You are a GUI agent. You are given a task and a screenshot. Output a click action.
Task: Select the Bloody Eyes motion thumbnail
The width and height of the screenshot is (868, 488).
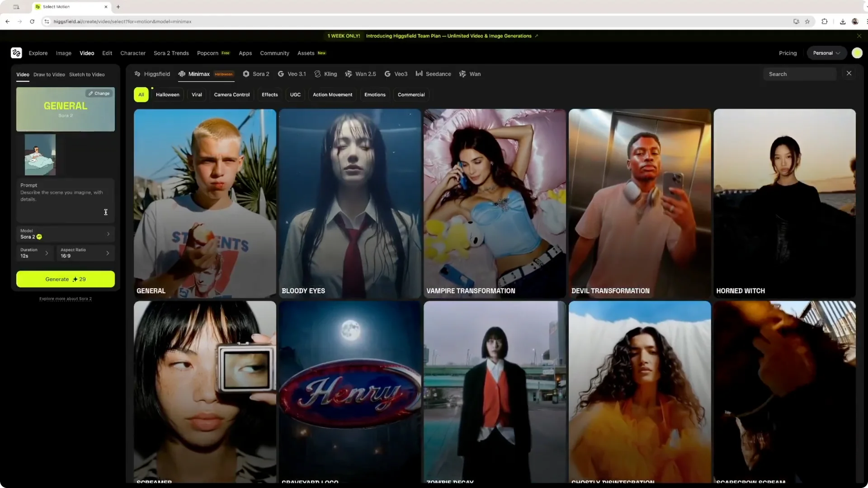click(x=349, y=203)
